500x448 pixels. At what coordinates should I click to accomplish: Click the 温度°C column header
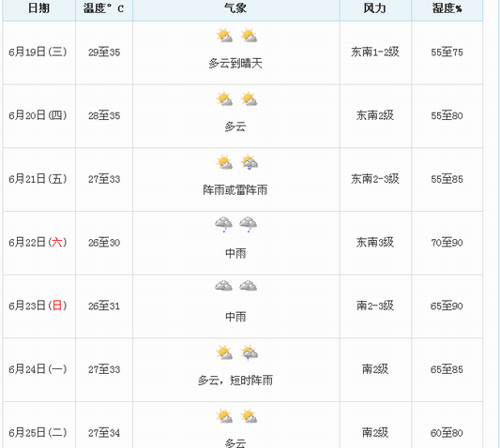tap(104, 8)
